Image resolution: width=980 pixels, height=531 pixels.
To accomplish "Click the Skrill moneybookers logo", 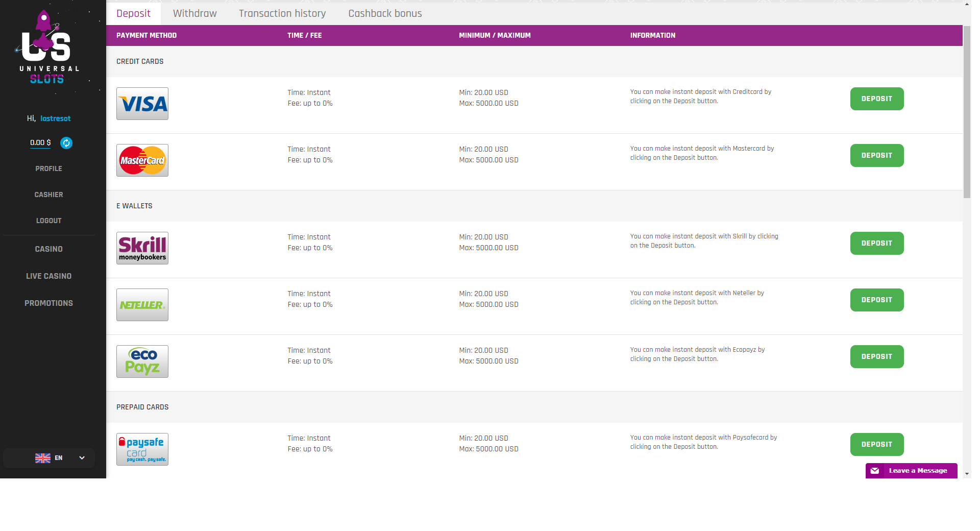I will 142,248.
